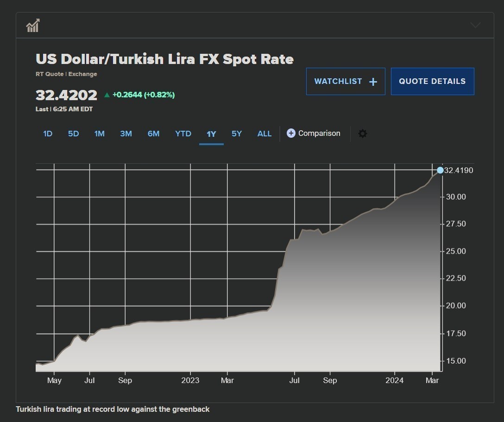504x422 pixels.
Task: Add the quote to Watchlist
Action: [345, 82]
